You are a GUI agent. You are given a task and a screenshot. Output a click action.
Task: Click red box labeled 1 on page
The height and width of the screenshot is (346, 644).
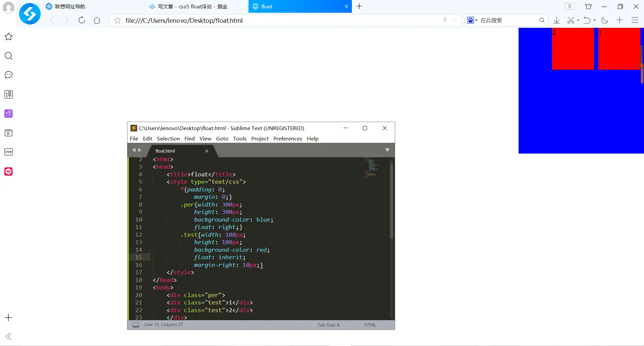[x=619, y=49]
